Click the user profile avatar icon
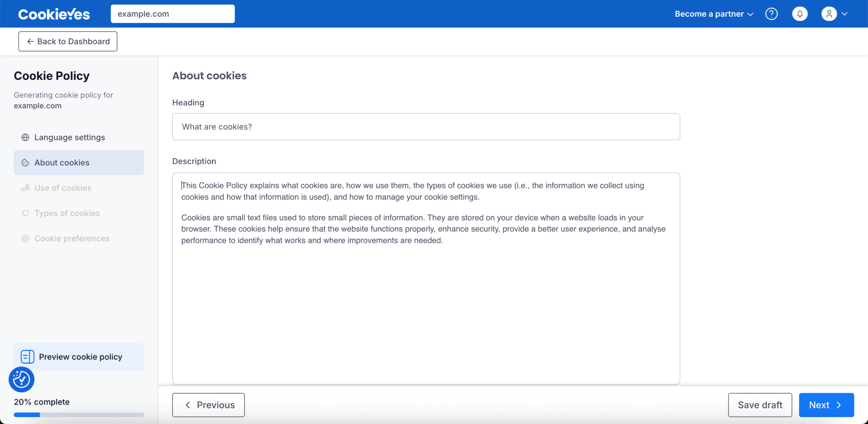This screenshot has width=868, height=424. pyautogui.click(x=829, y=14)
